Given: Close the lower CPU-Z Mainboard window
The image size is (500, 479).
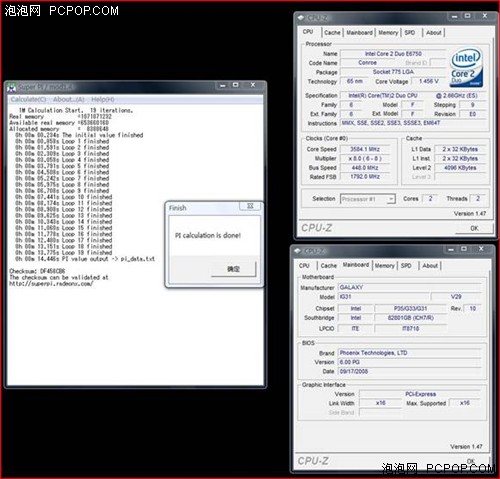Looking at the screenshot, I should click(x=481, y=249).
